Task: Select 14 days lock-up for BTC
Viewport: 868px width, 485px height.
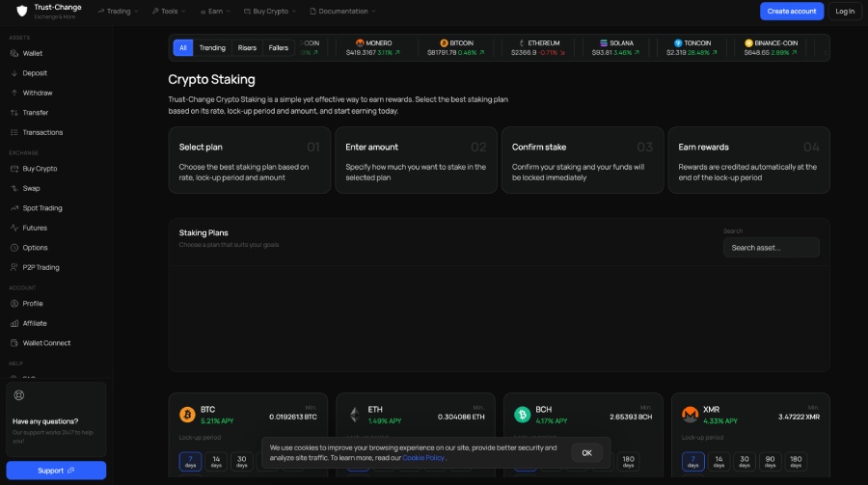Action: 216,461
